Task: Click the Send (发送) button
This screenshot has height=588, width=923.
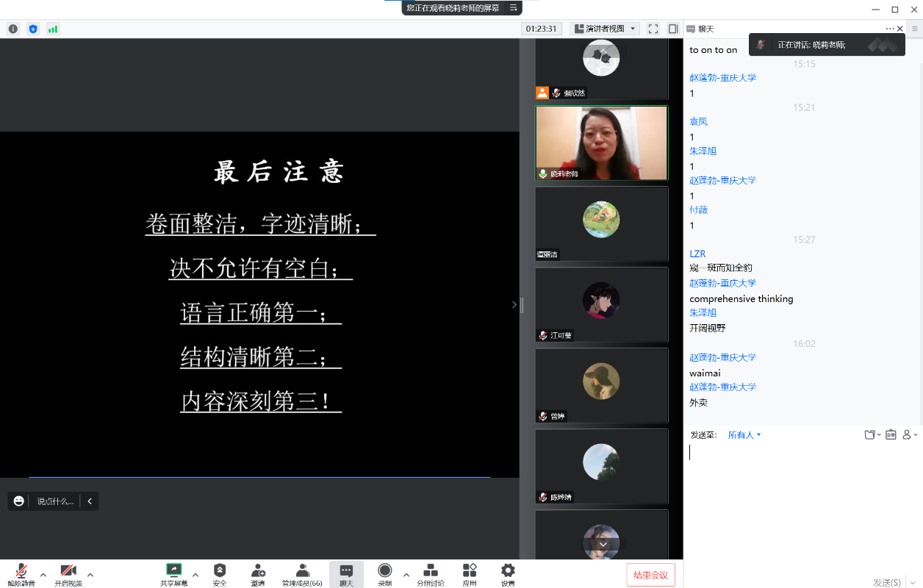Action: [886, 582]
